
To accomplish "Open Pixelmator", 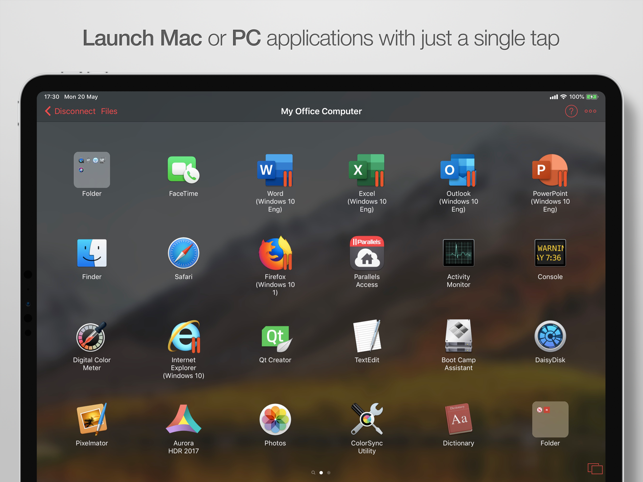I will point(91,419).
